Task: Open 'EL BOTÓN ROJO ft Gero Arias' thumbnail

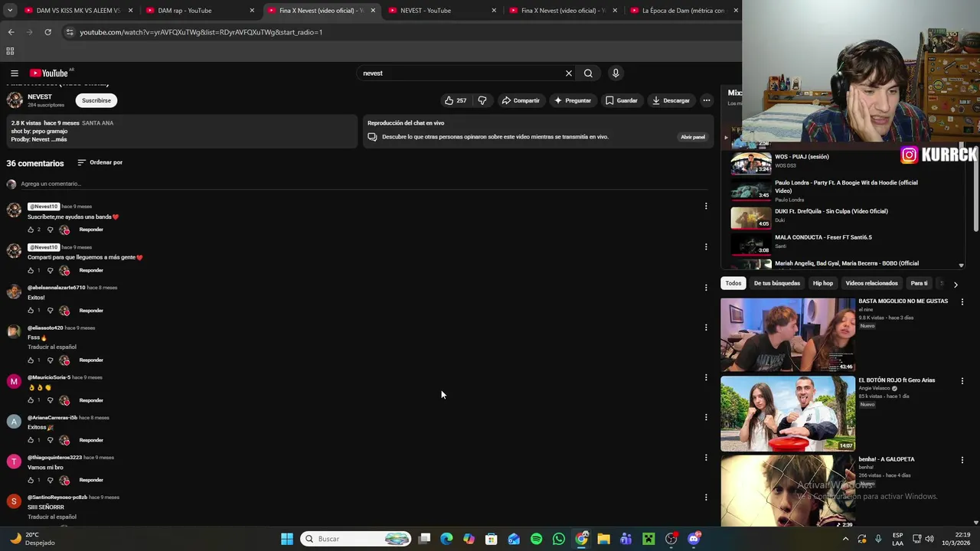Action: coord(788,413)
